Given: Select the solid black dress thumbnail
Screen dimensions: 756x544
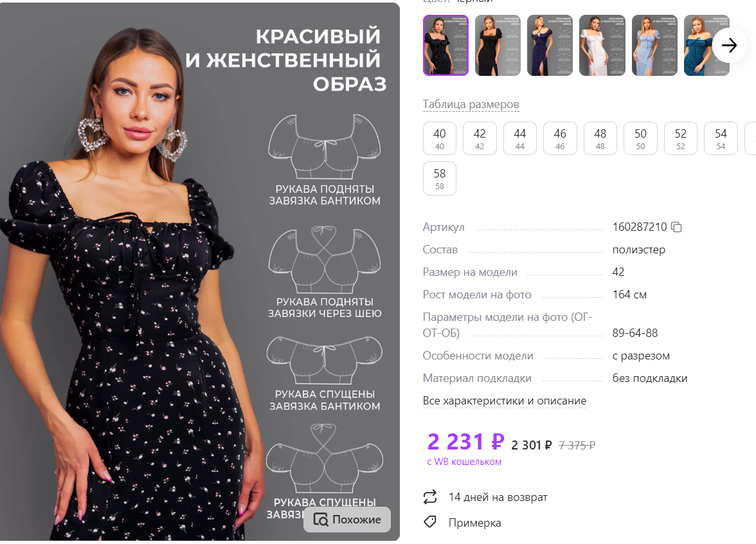Looking at the screenshot, I should [498, 45].
